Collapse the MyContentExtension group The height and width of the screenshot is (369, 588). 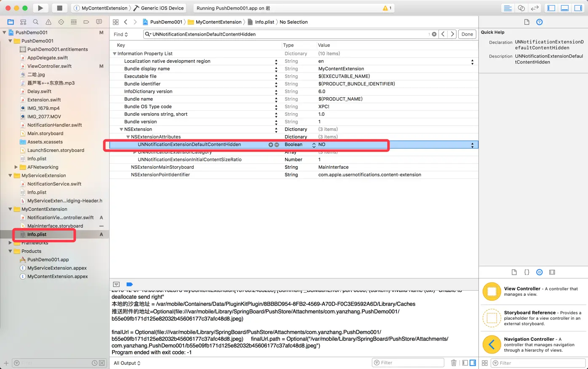[11, 209]
